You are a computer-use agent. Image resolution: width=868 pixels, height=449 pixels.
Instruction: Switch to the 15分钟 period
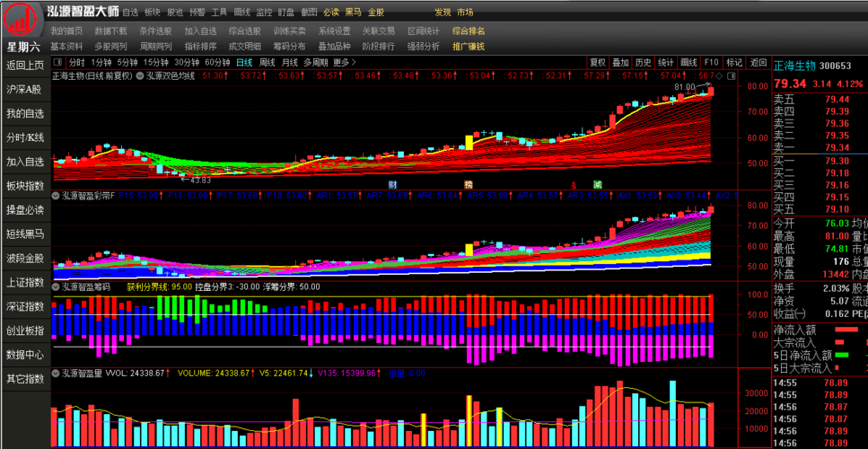coord(155,62)
